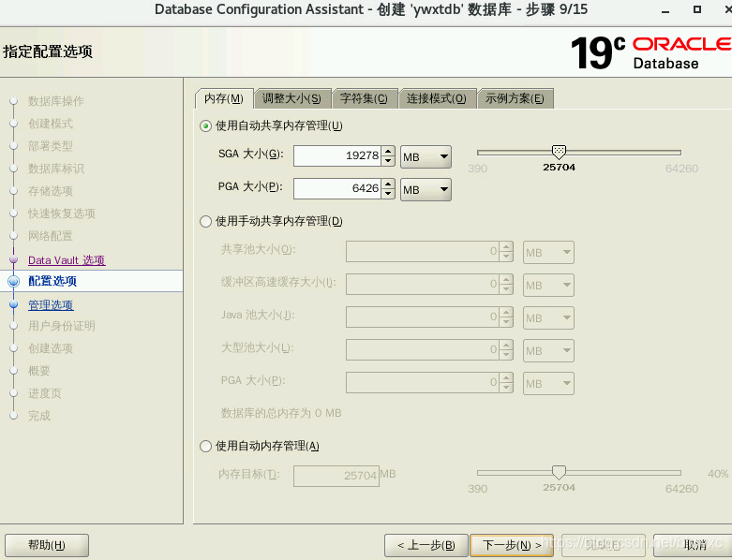Click the 数据库标识 step in sidebar
This screenshot has height=560, width=732.
click(x=56, y=169)
